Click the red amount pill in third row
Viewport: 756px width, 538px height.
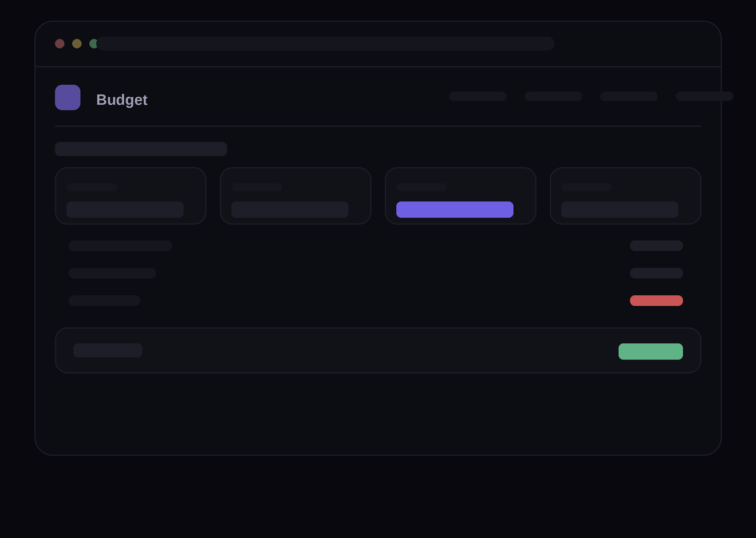coord(656,300)
